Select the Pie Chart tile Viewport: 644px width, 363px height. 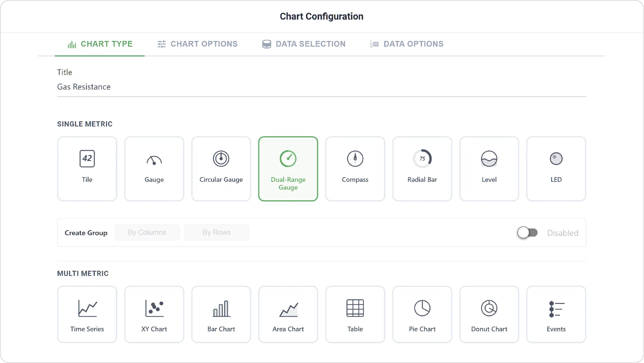click(x=422, y=314)
